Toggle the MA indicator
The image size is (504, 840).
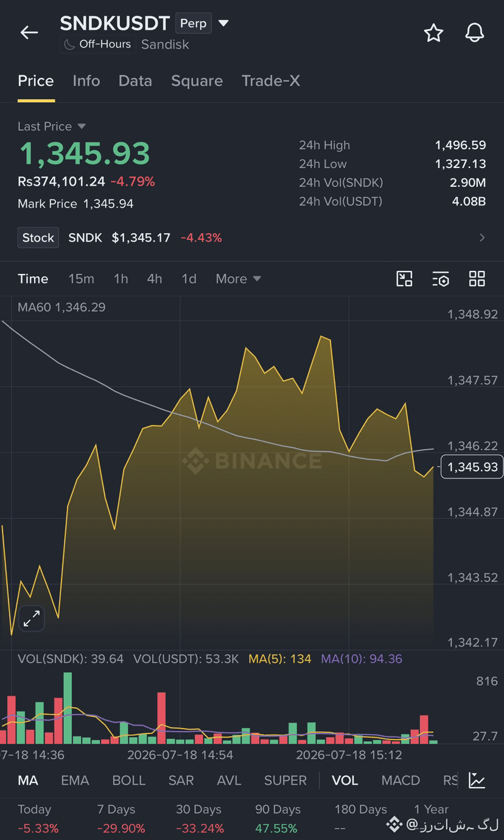[x=28, y=780]
